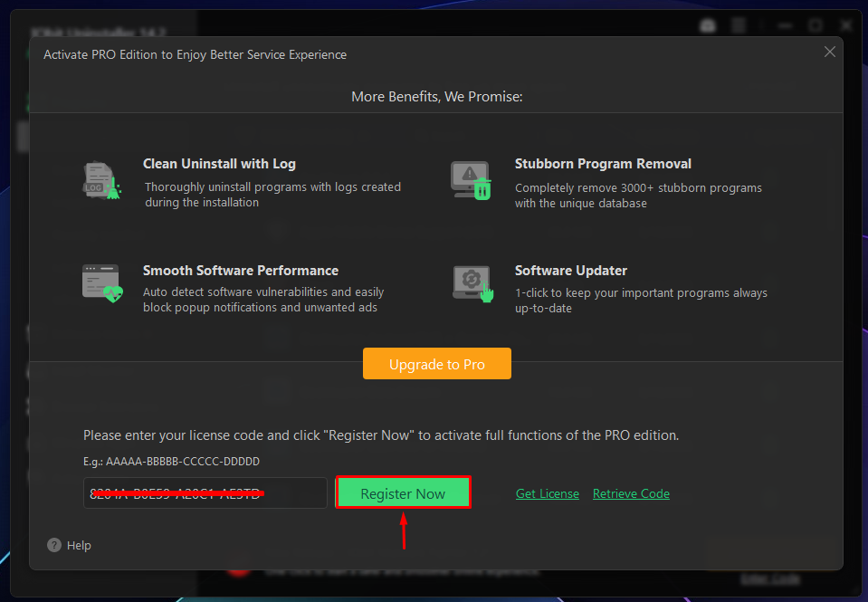
Task: Close the Activate PRO Edition dialog
Action: point(829,53)
